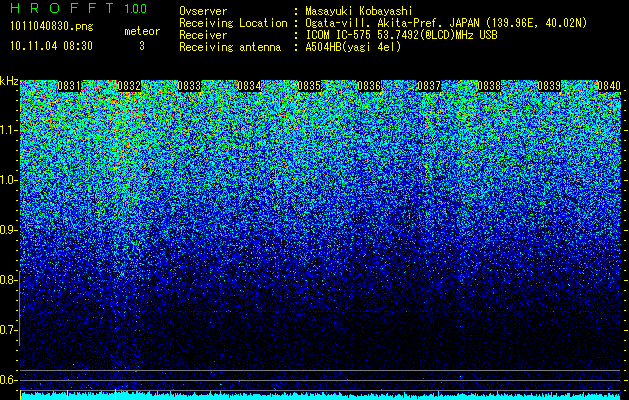Click the Receiving antenna field label
This screenshot has width=629, height=400.
coord(230,47)
